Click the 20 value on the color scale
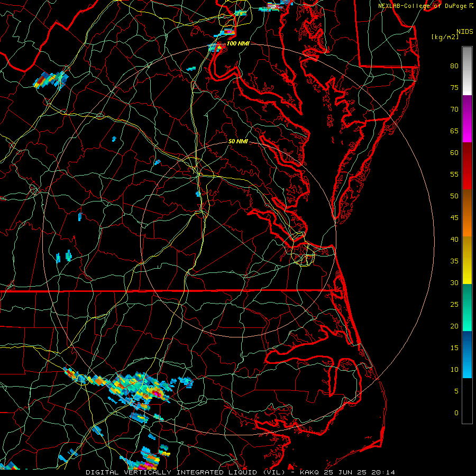The image size is (476, 476). 454,326
